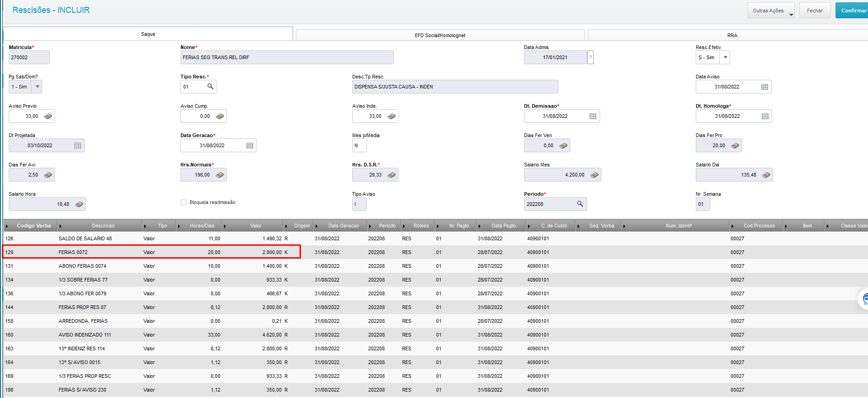Expand the Pg Sab/Dom? dropdown

37,87
